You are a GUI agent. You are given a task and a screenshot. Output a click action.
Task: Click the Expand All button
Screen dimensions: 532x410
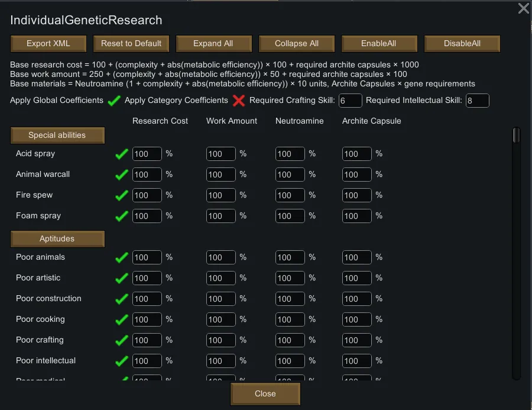point(213,44)
